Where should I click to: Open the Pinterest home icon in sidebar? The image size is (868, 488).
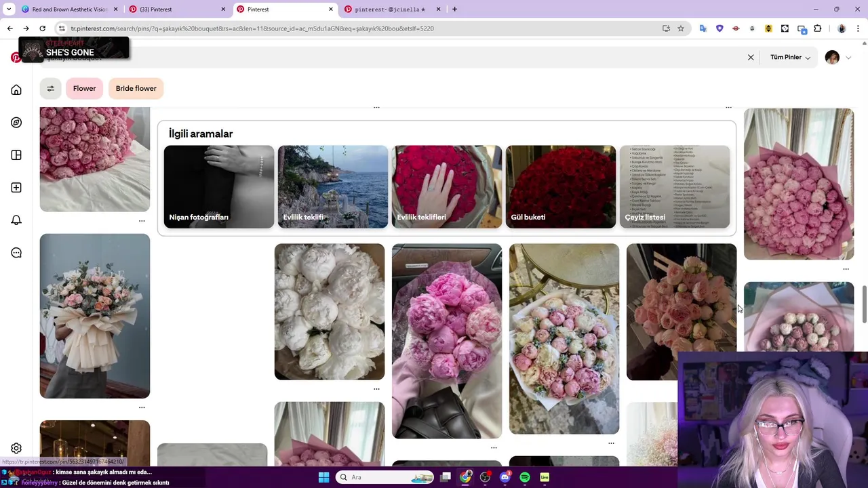(16, 90)
